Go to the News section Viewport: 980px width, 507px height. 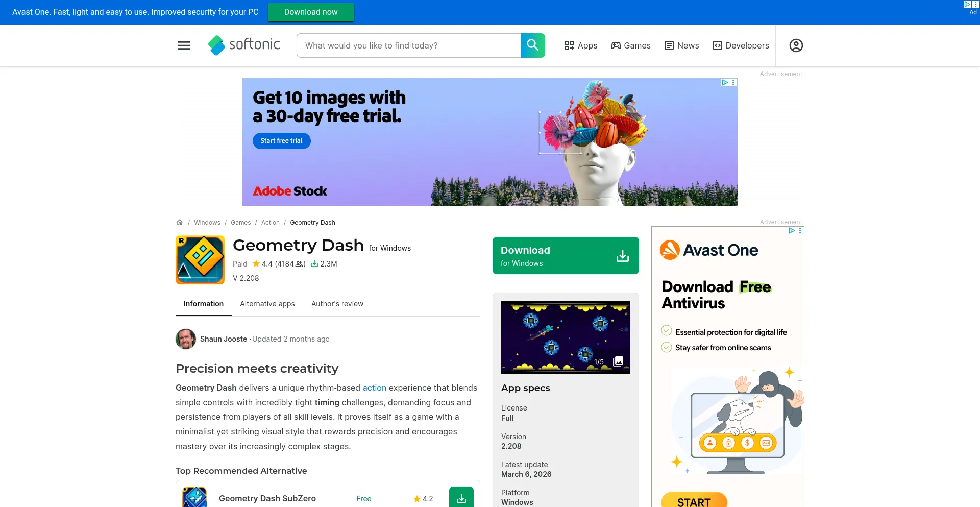pyautogui.click(x=682, y=45)
